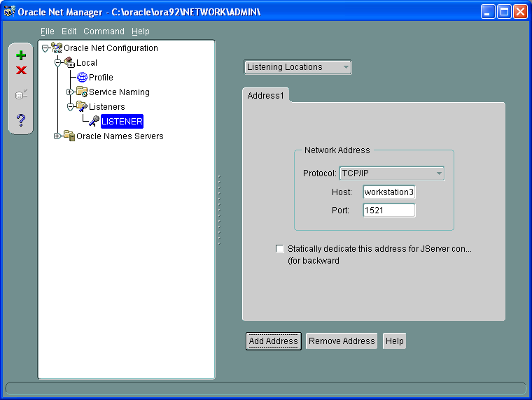Click the vertical pane splitter handle
The height and width of the screenshot is (400, 532).
pos(220,210)
